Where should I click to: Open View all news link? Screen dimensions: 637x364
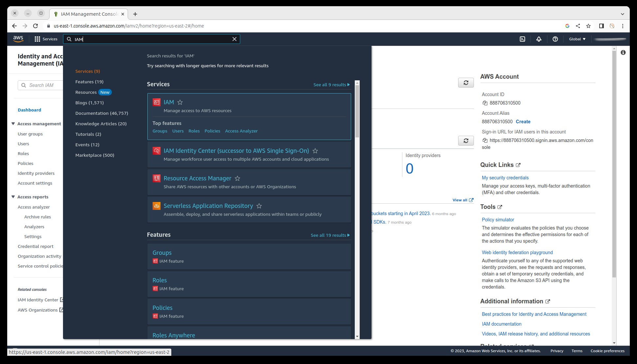point(463,200)
